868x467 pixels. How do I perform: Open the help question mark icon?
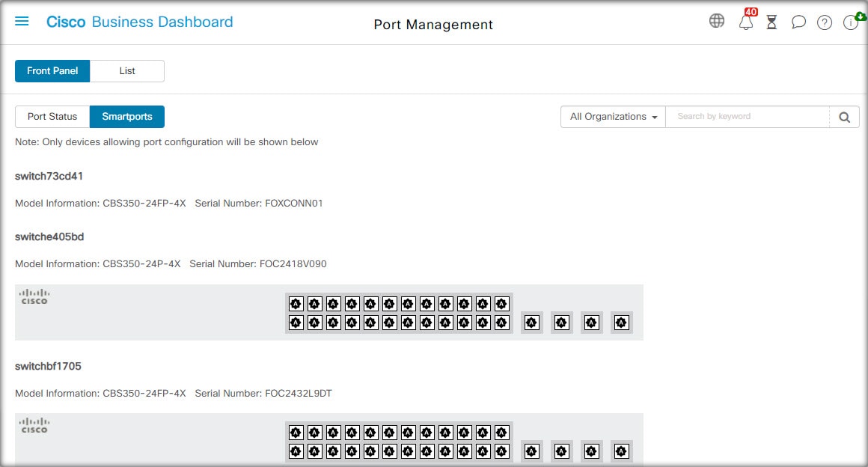(825, 22)
